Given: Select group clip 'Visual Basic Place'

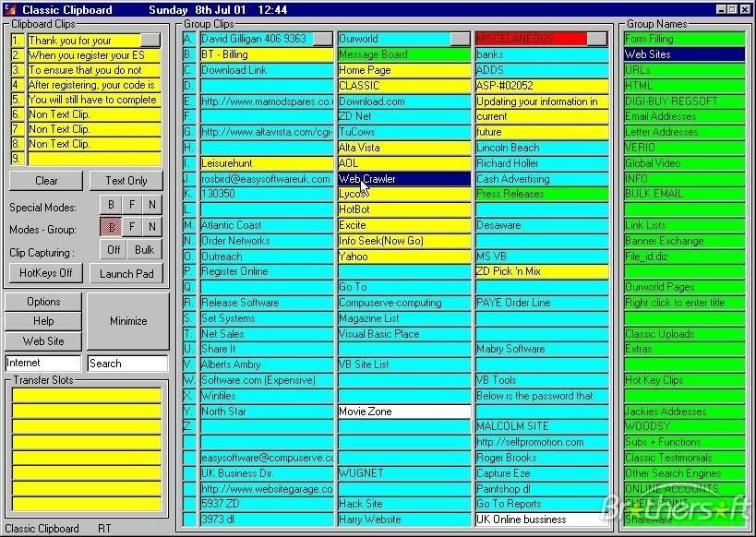Looking at the screenshot, I should (x=404, y=334).
